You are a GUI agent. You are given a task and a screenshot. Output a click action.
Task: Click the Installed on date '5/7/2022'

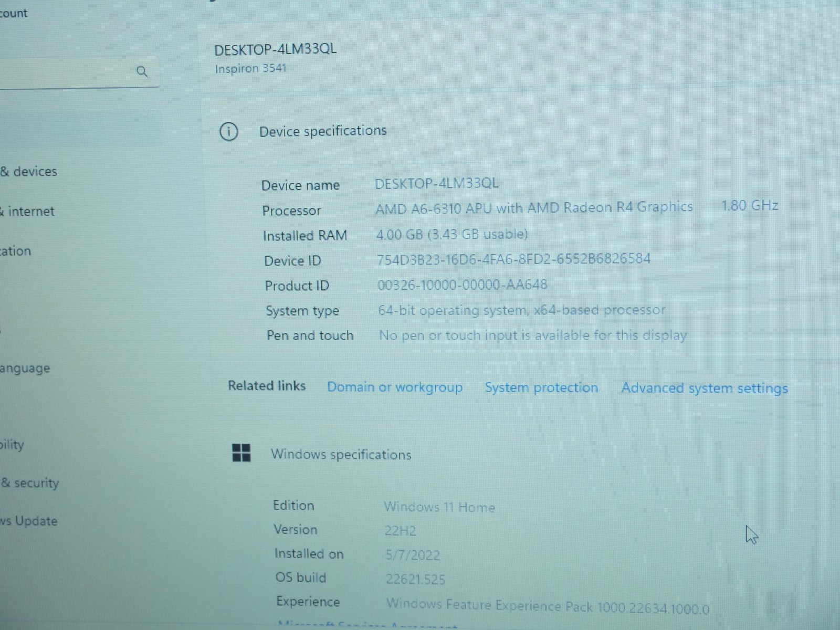[413, 555]
